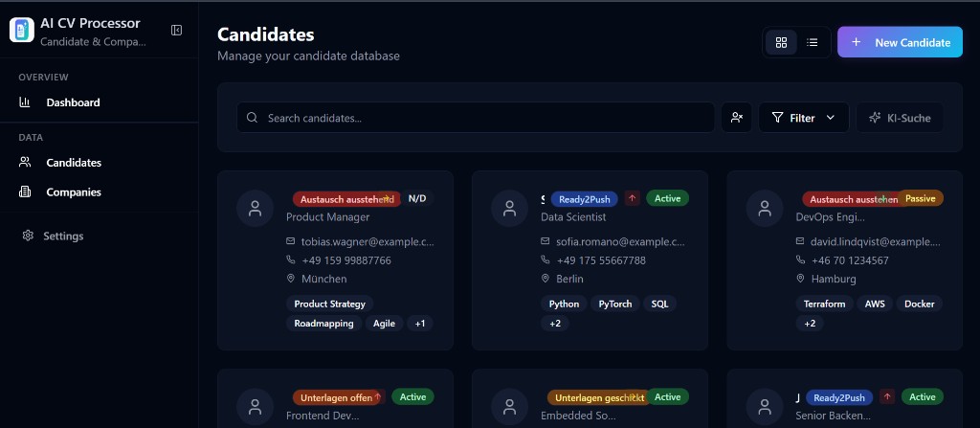Expand the +1 more skills tag
The width and height of the screenshot is (980, 428).
click(420, 324)
